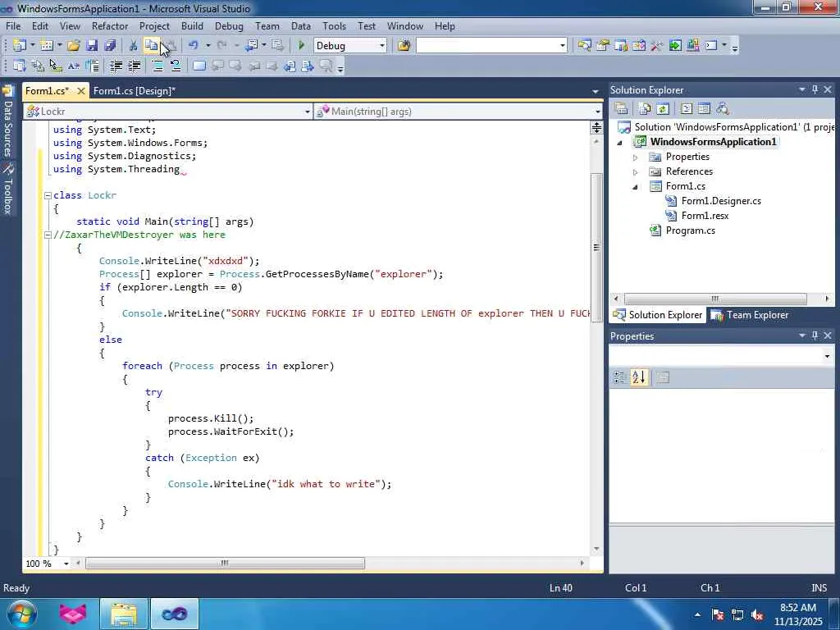Close the Form1.cs* tab

[x=81, y=90]
